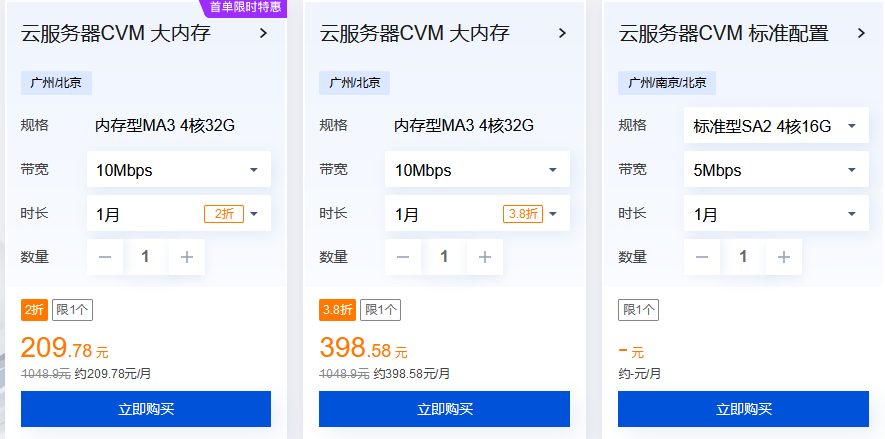Click the orange 3.8折 discount badge above 398.58
This screenshot has width=885, height=439.
click(x=337, y=310)
